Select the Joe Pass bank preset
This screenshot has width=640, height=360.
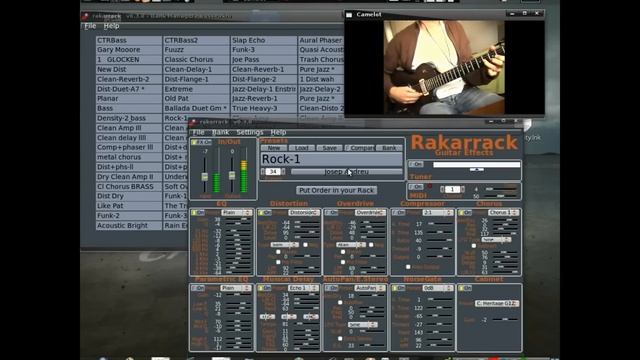pyautogui.click(x=264, y=60)
